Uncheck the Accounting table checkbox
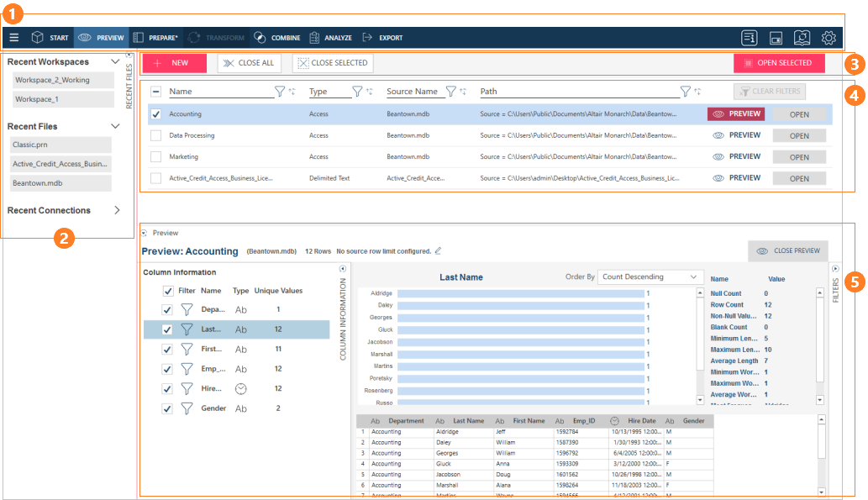Viewport: 868px width, 500px height. click(x=155, y=113)
